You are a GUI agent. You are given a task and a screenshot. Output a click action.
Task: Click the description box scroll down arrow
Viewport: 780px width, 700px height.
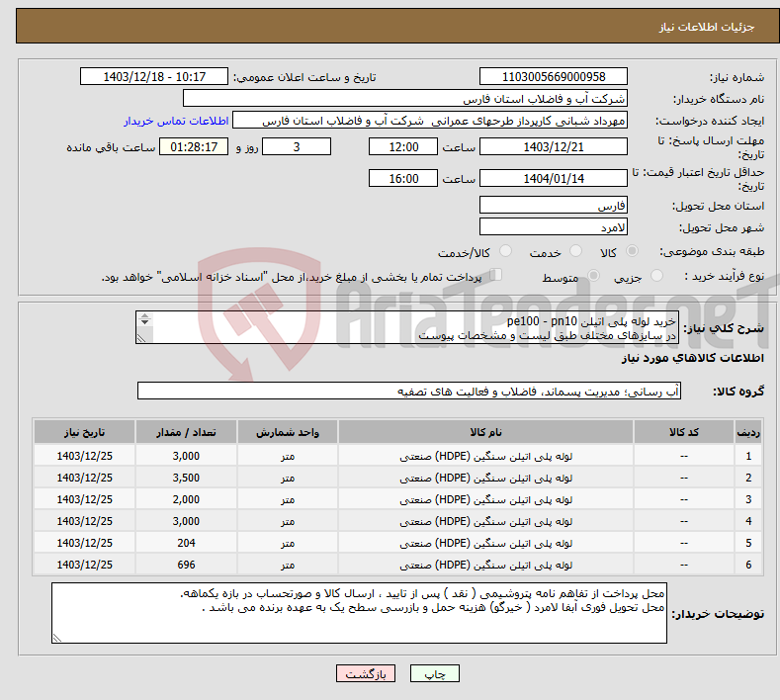[144, 322]
